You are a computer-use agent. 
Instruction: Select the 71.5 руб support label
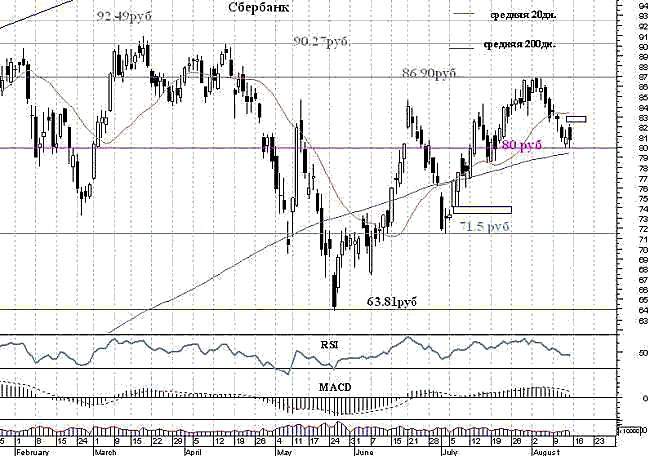pyautogui.click(x=484, y=227)
